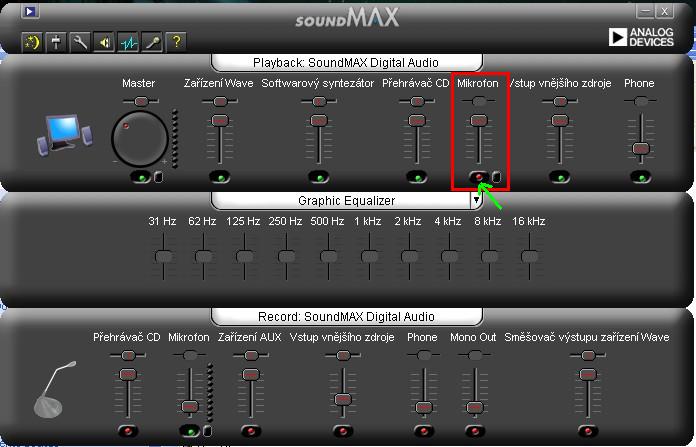Click the 125 Hz equalizer slider

pos(245,257)
